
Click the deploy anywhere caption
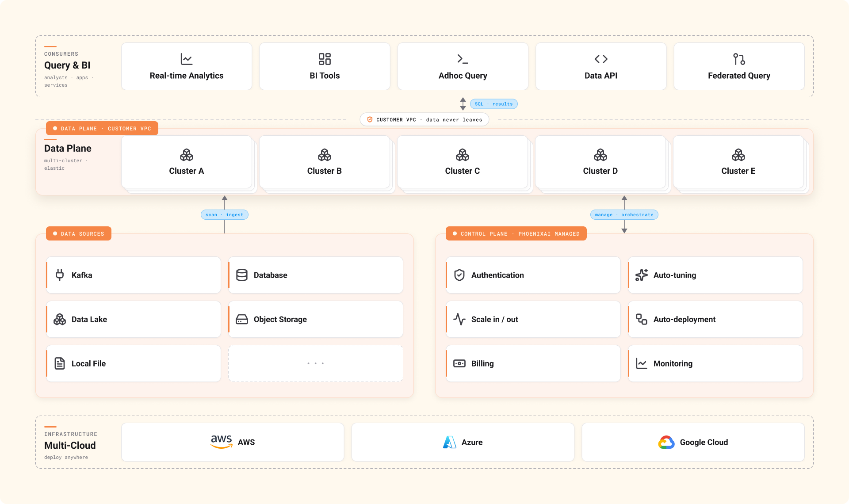click(x=66, y=458)
